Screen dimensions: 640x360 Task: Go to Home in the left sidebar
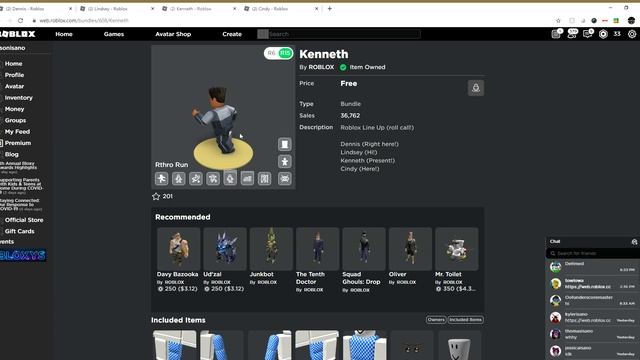(13, 64)
